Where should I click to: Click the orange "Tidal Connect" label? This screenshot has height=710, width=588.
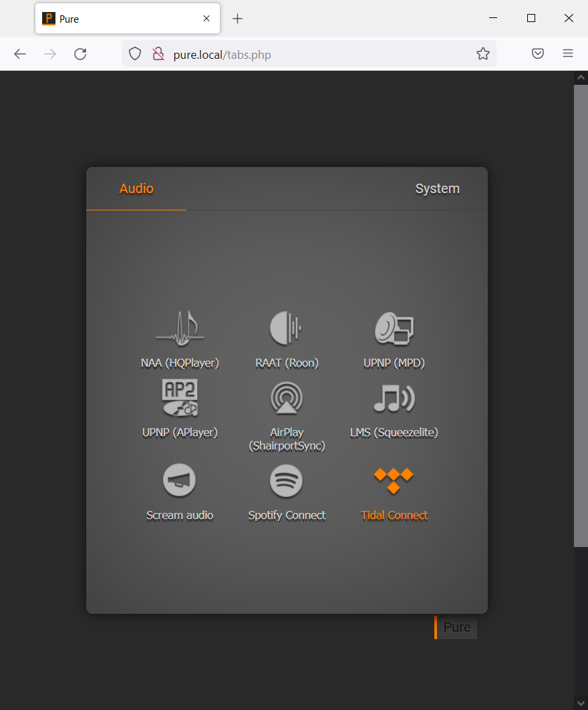pyautogui.click(x=394, y=515)
